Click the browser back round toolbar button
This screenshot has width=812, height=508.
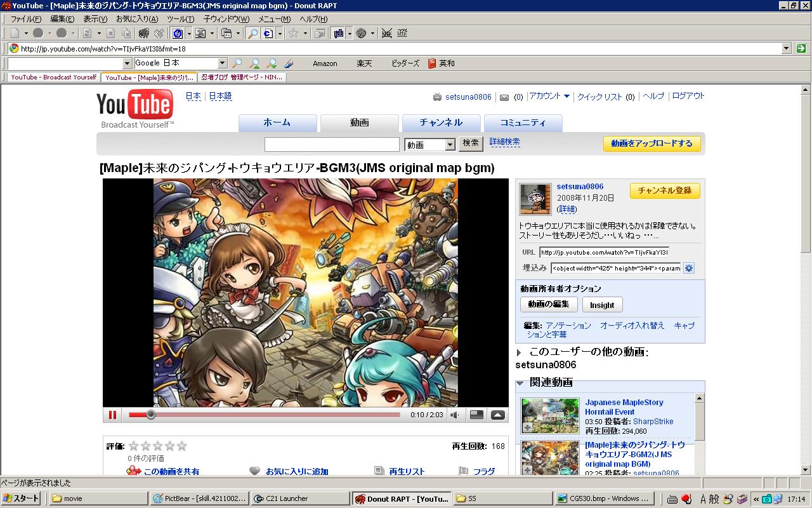(x=38, y=33)
